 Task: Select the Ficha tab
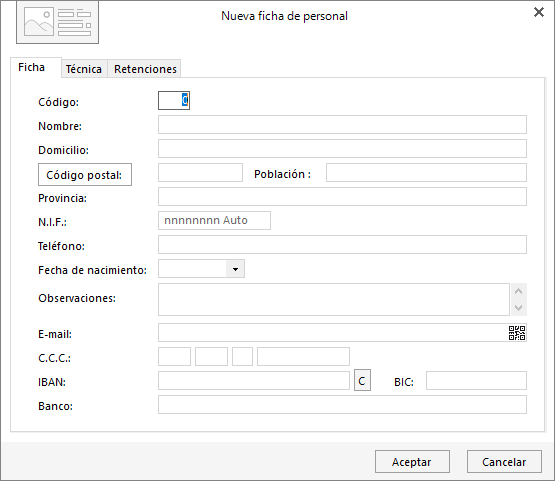[x=32, y=67]
